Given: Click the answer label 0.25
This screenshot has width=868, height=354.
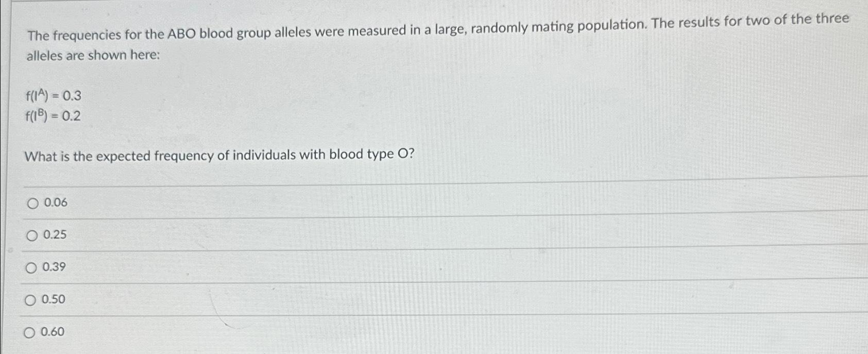Looking at the screenshot, I should (x=54, y=234).
